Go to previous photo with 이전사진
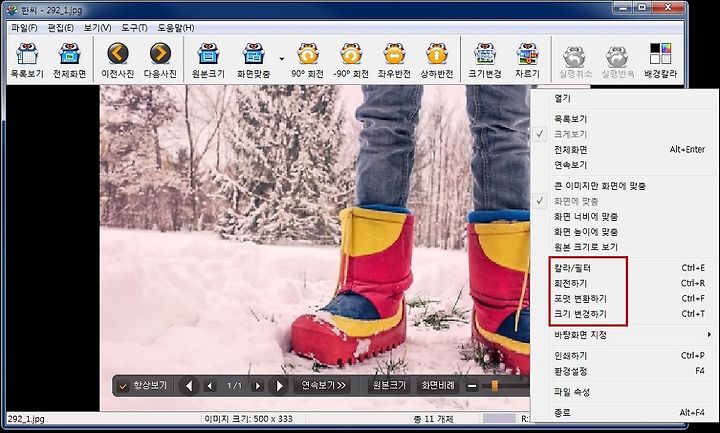 coord(118,60)
